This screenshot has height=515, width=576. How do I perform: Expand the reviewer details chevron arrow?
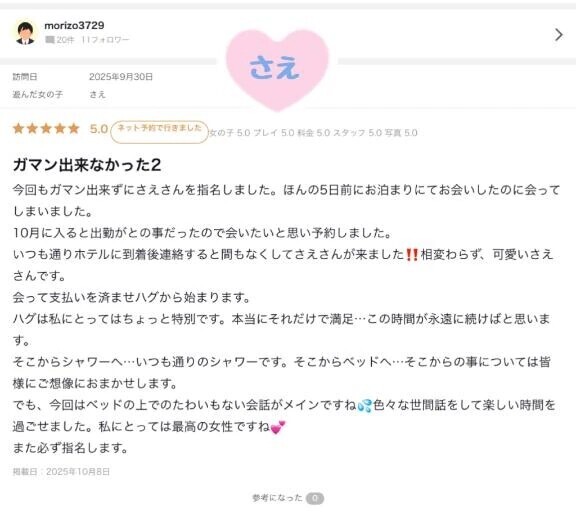click(558, 35)
